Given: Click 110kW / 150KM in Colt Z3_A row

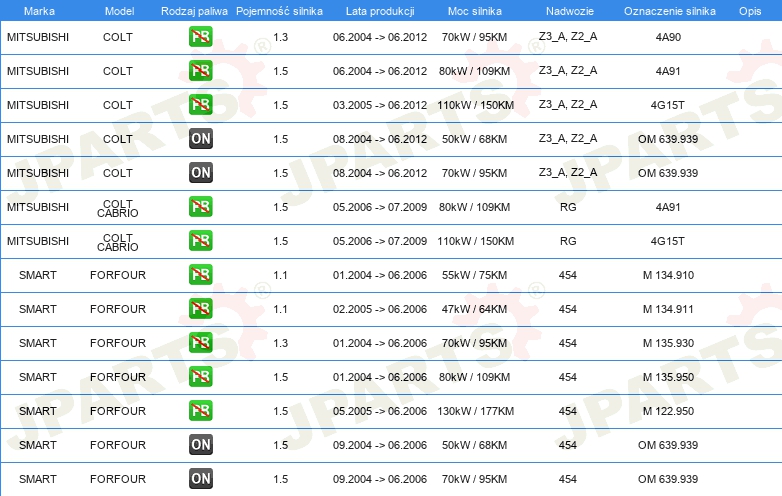Looking at the screenshot, I should point(475,105).
